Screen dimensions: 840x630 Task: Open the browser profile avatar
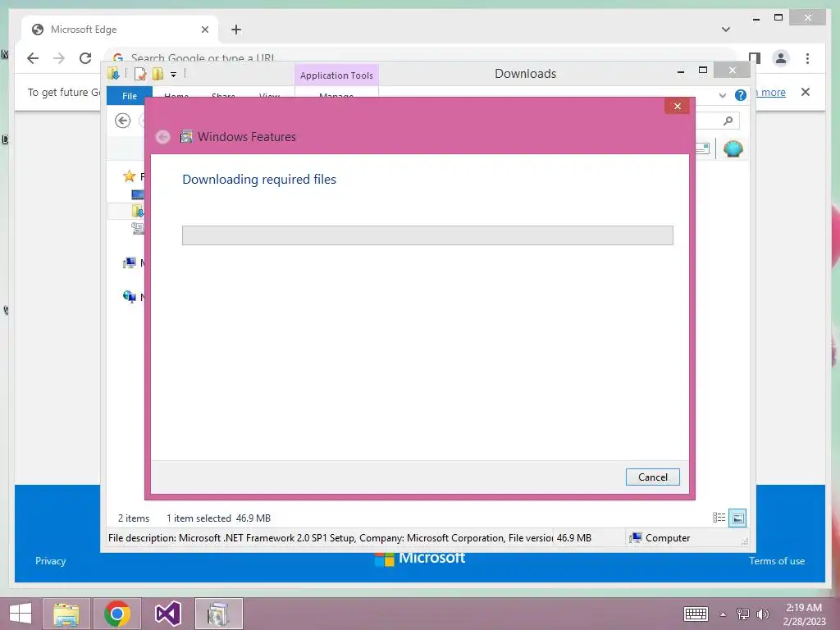pos(781,58)
